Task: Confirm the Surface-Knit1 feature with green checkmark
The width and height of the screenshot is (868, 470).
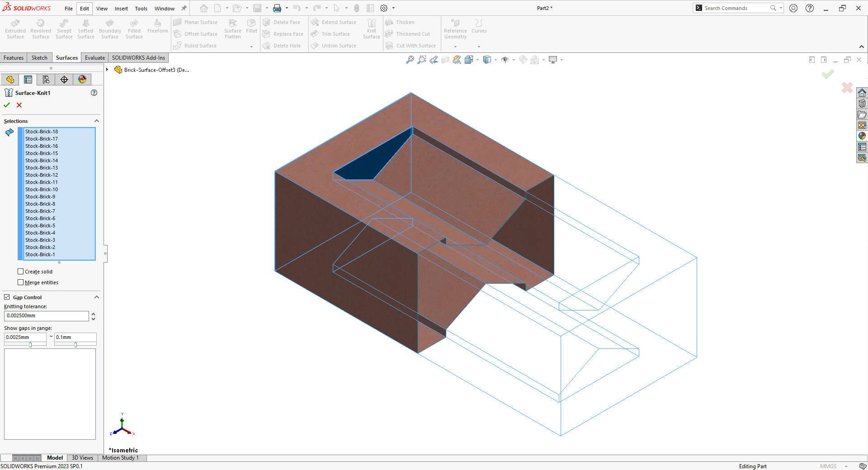Action: (6, 105)
